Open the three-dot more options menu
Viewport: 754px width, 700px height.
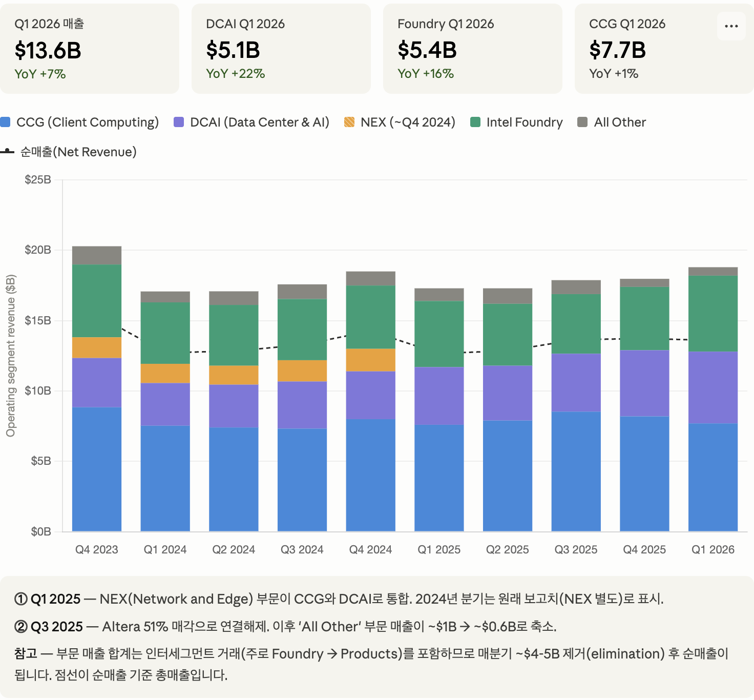tap(731, 26)
